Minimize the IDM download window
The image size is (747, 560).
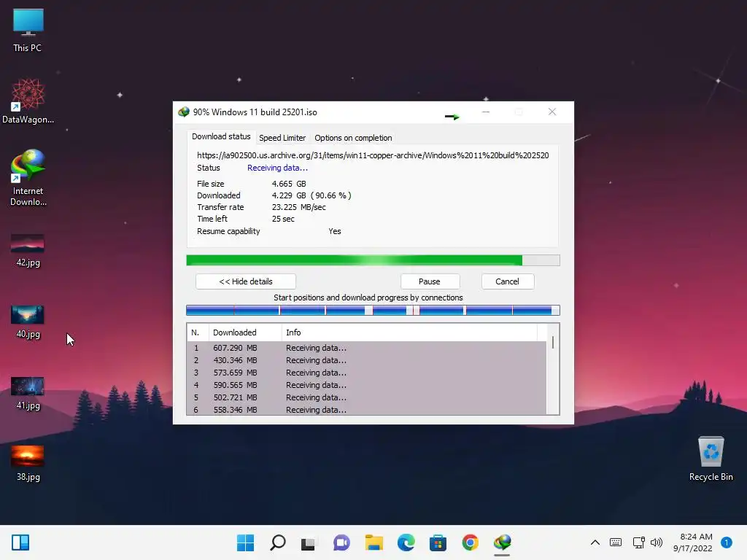click(x=486, y=112)
